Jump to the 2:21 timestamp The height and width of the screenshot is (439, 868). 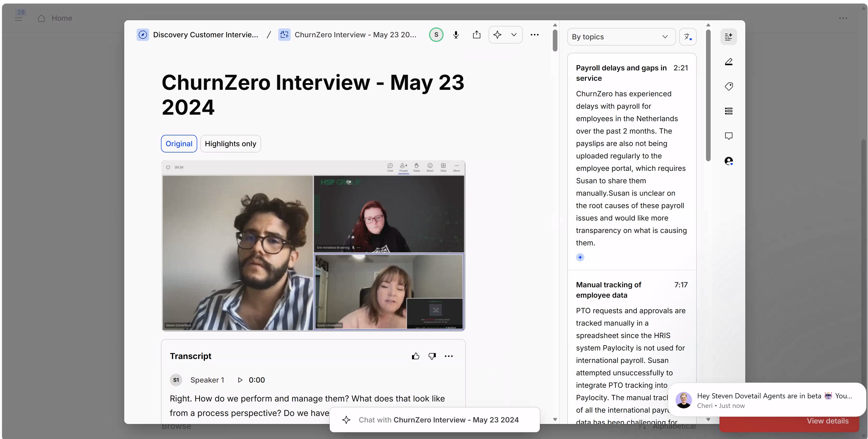[681, 68]
